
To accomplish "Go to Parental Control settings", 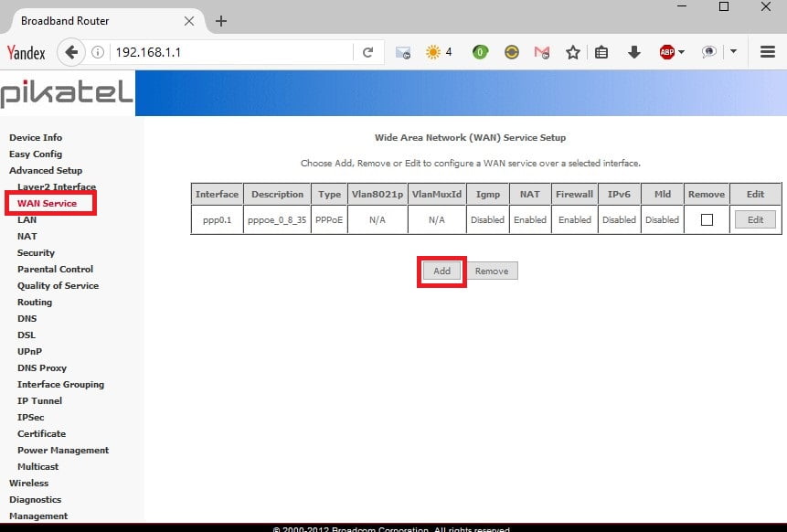I will 56,270.
